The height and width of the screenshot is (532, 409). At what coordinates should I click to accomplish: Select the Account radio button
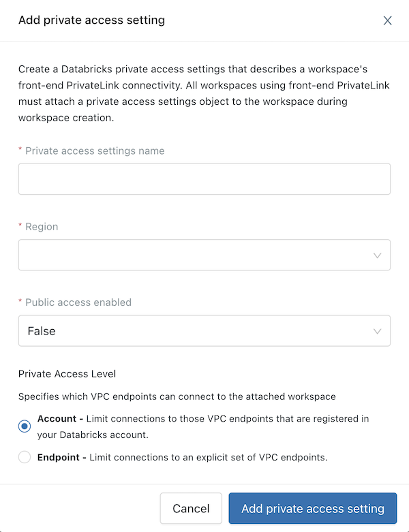[25, 426]
